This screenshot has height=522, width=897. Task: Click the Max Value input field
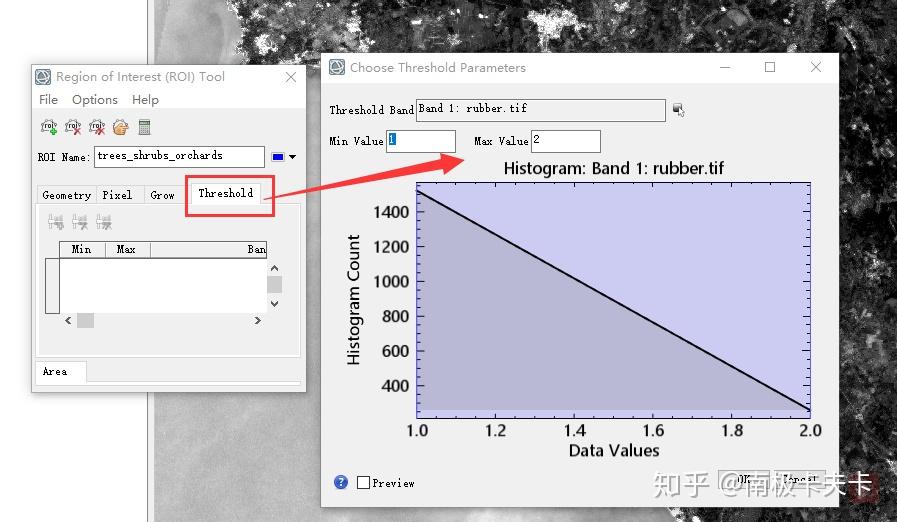[x=566, y=141]
